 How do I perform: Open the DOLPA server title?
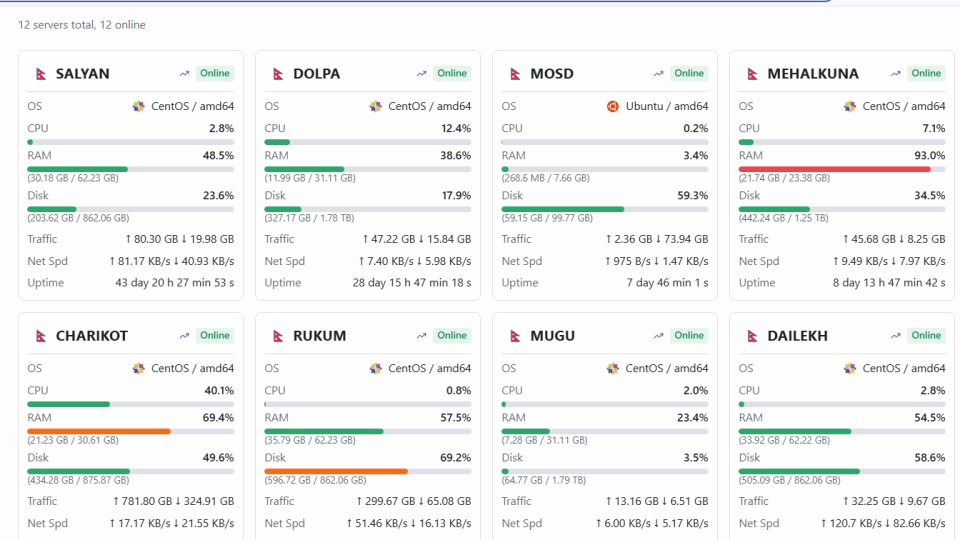tap(317, 74)
